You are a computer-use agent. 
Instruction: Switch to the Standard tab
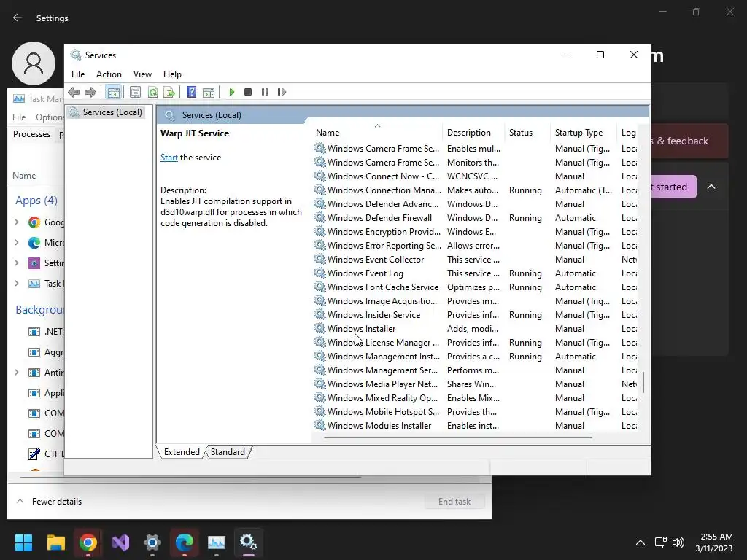tap(228, 452)
